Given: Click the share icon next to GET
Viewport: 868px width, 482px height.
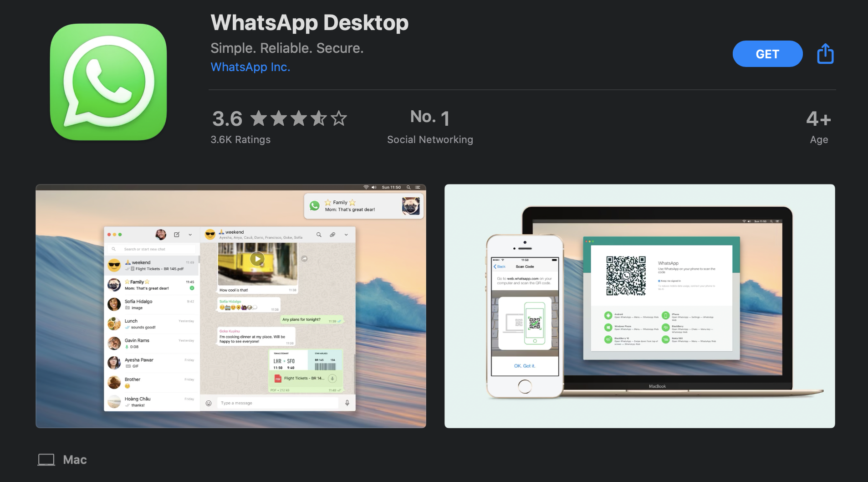Looking at the screenshot, I should coord(825,53).
